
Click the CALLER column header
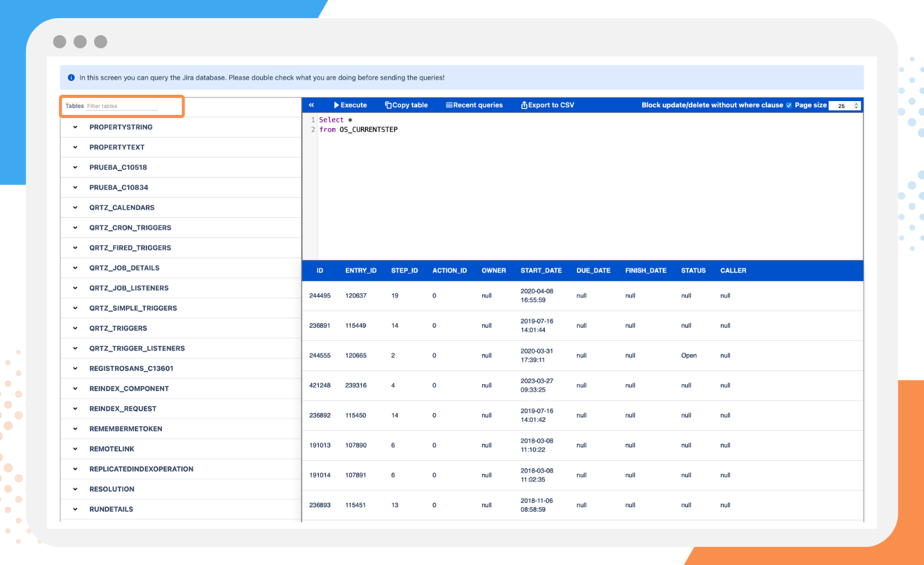[x=733, y=271]
